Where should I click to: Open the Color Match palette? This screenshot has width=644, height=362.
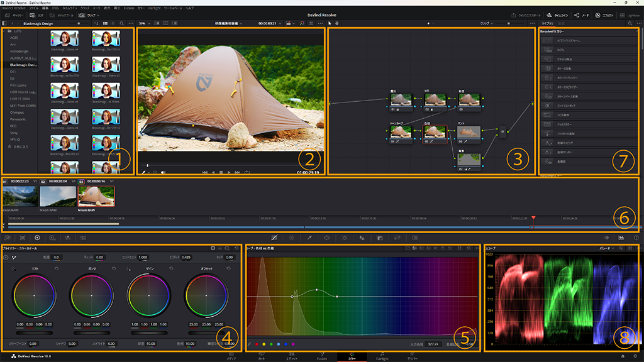point(23,238)
